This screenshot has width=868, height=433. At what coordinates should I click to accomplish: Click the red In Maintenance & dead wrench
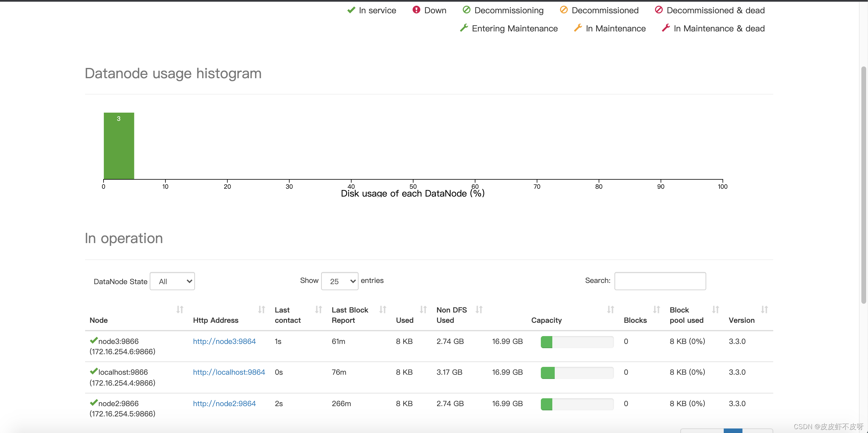coord(666,28)
